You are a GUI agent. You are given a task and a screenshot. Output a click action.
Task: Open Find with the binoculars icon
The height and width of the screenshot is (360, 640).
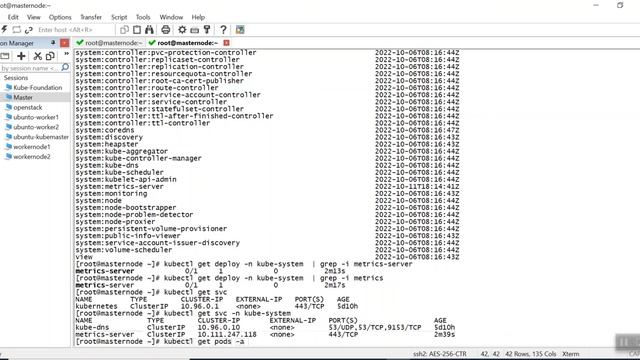click(x=149, y=29)
